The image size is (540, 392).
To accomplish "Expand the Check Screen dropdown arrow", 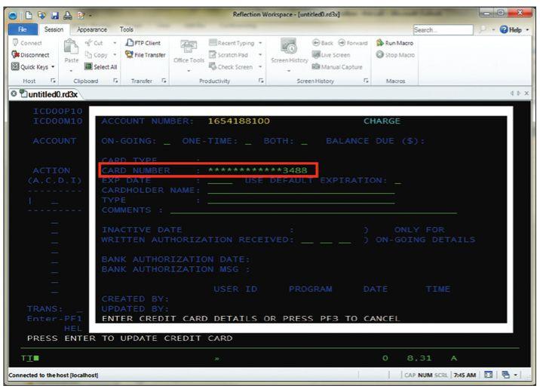I will 260,67.
